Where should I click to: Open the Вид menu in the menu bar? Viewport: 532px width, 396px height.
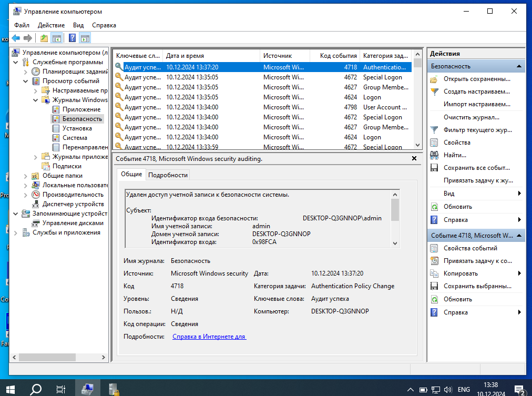pos(78,25)
